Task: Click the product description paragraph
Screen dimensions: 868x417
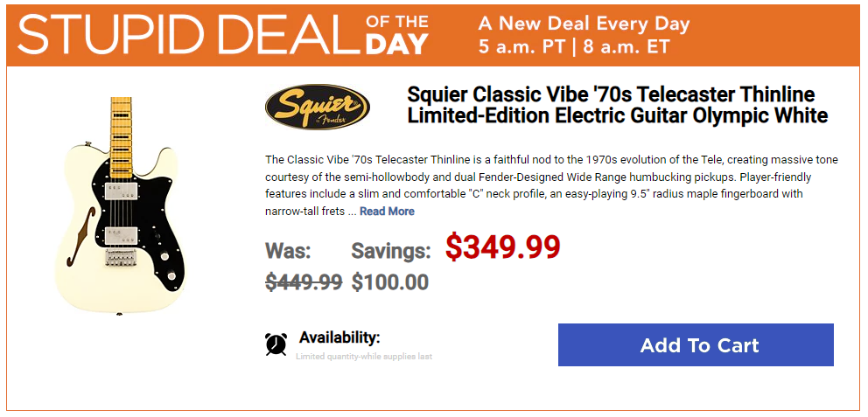Action: click(551, 185)
